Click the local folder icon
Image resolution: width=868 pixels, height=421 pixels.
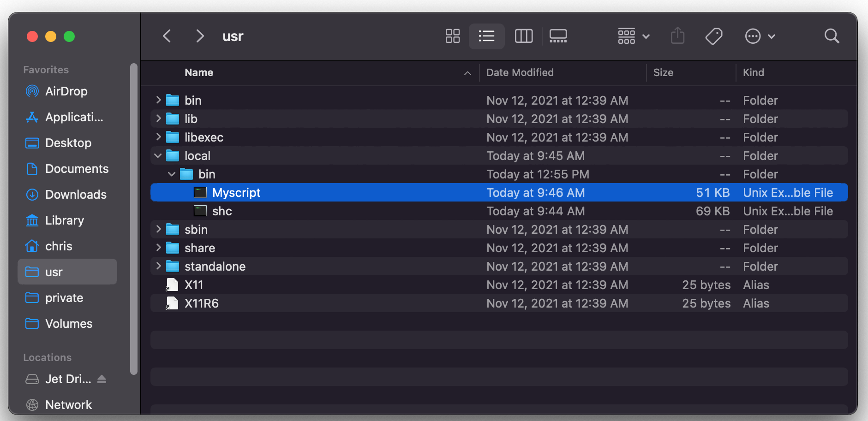pos(173,155)
